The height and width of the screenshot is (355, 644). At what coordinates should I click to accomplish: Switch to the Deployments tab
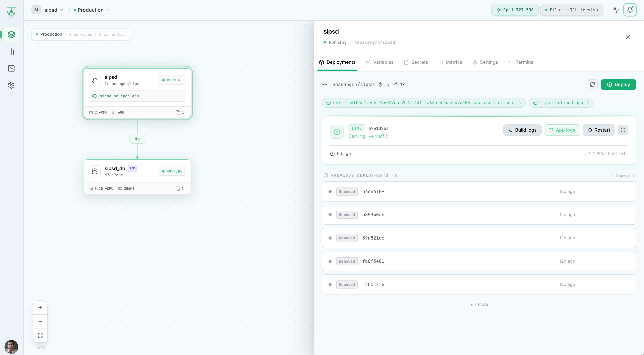[x=337, y=62]
